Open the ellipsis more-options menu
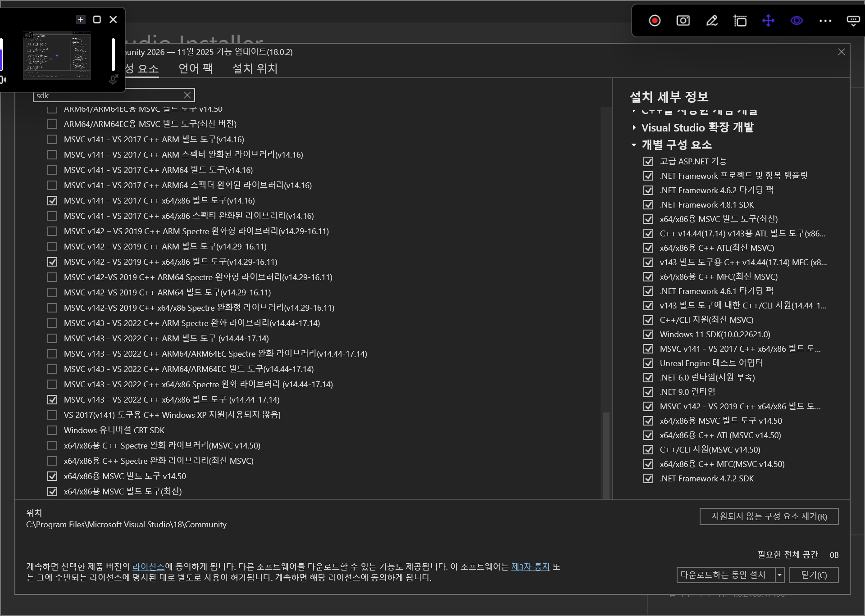 click(x=825, y=21)
